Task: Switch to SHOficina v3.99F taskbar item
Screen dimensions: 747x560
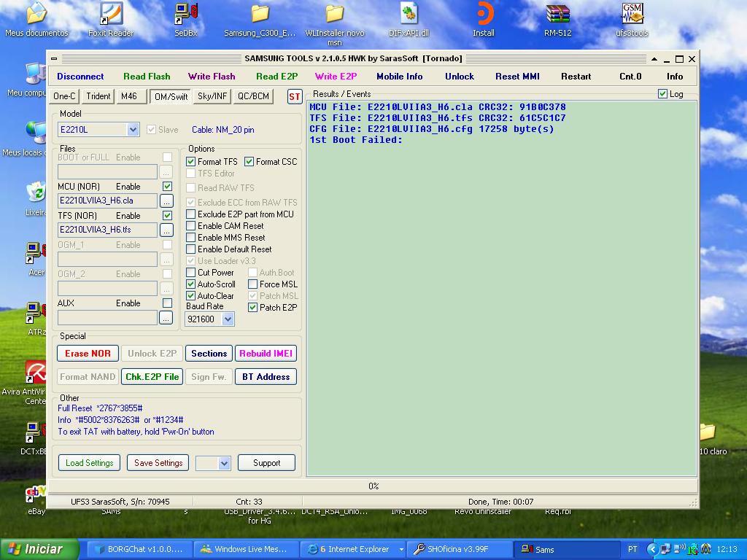Action: [x=460, y=549]
